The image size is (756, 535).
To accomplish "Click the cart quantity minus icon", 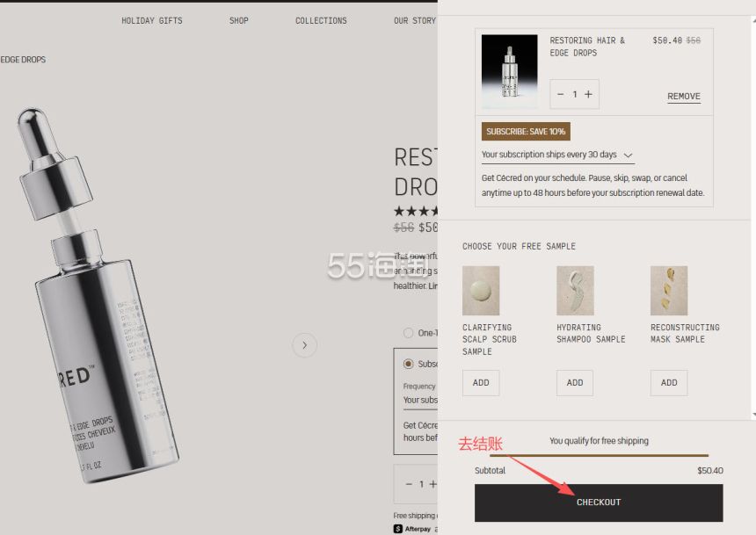I will 560,95.
